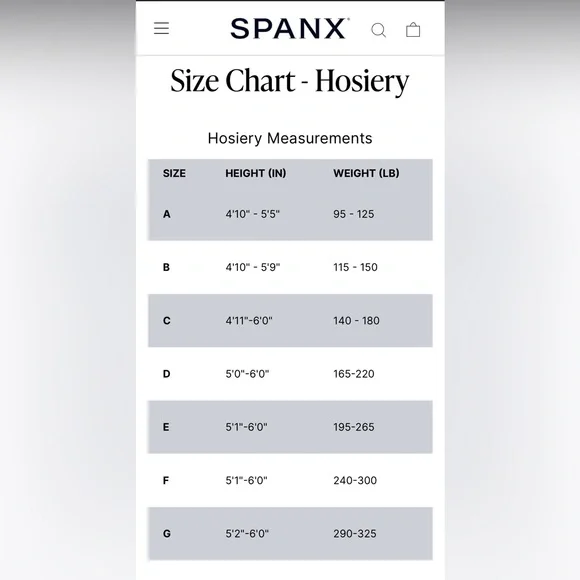Tap the search magnifier icon
The height and width of the screenshot is (580, 580).
pyautogui.click(x=378, y=30)
